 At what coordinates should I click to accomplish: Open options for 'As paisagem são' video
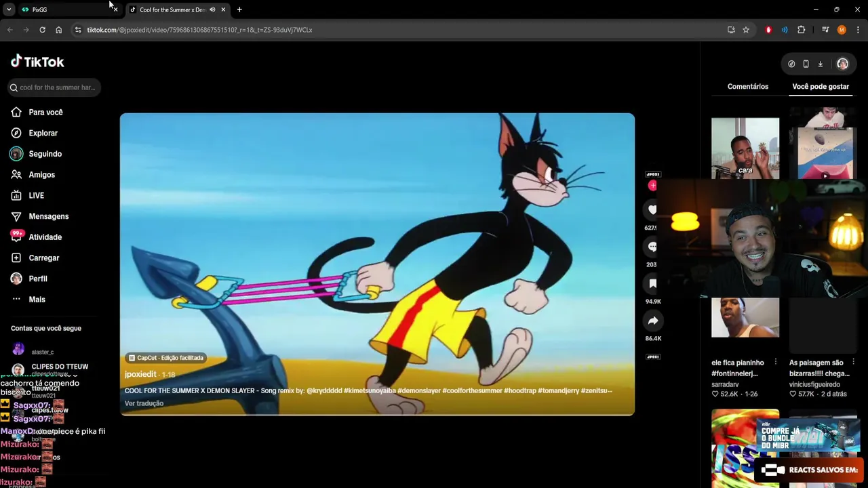853,362
